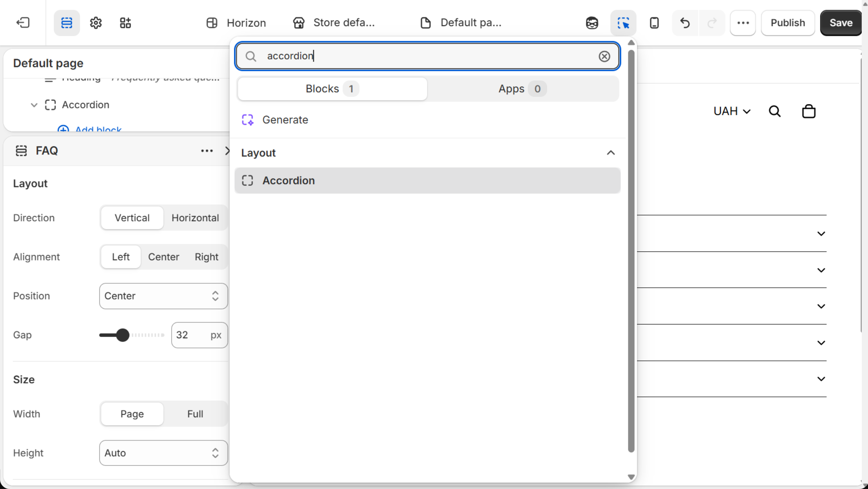Open the more actions ellipsis menu
This screenshot has width=868, height=489.
(x=743, y=23)
